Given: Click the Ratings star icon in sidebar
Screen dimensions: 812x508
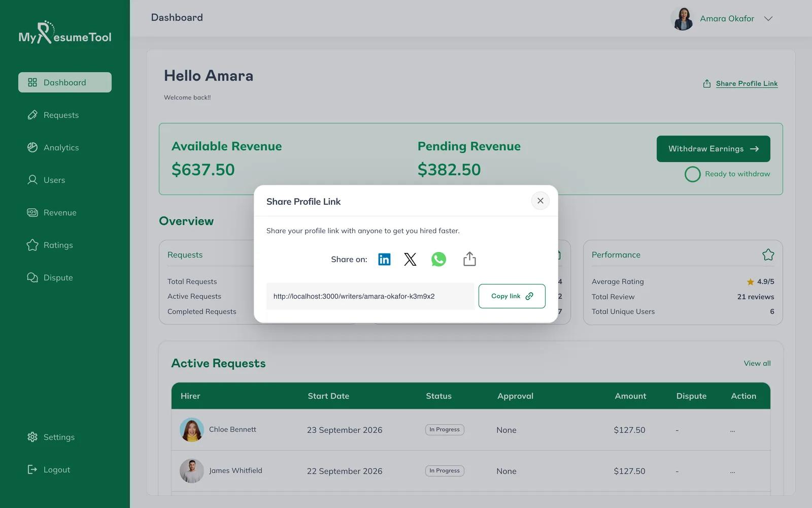Looking at the screenshot, I should tap(32, 245).
